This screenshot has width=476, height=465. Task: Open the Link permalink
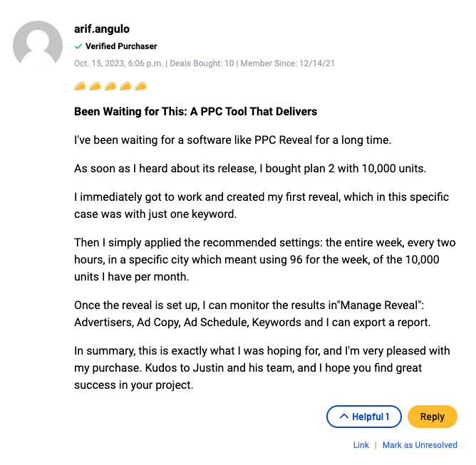(361, 445)
